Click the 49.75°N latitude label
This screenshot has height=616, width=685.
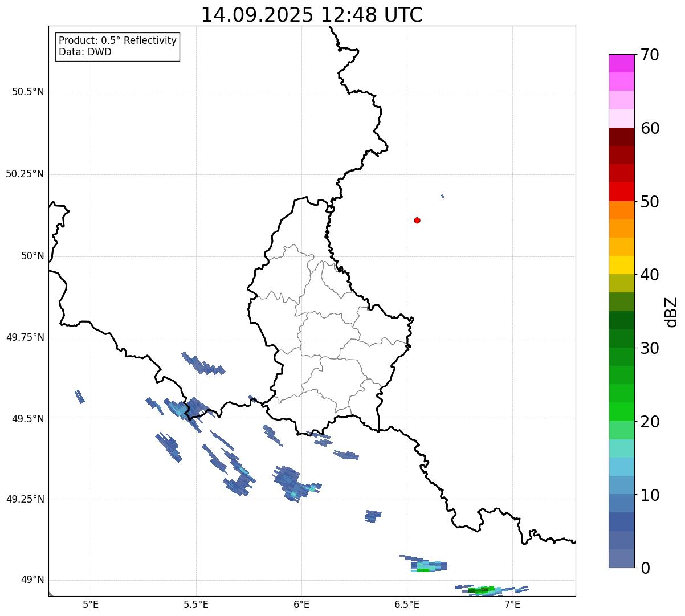point(25,337)
